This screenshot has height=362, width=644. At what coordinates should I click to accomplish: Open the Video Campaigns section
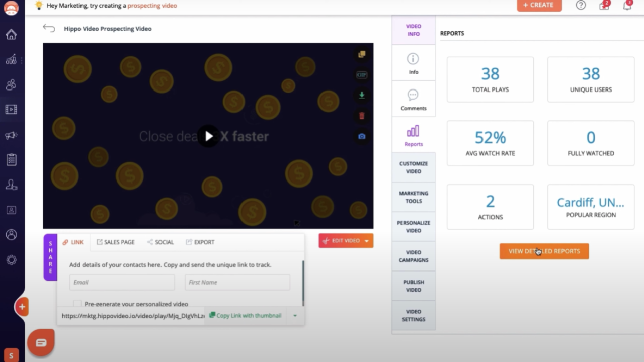click(414, 256)
